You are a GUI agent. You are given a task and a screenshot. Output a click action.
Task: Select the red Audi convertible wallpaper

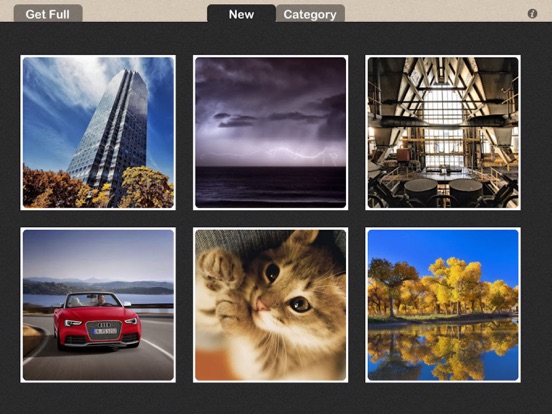click(98, 305)
